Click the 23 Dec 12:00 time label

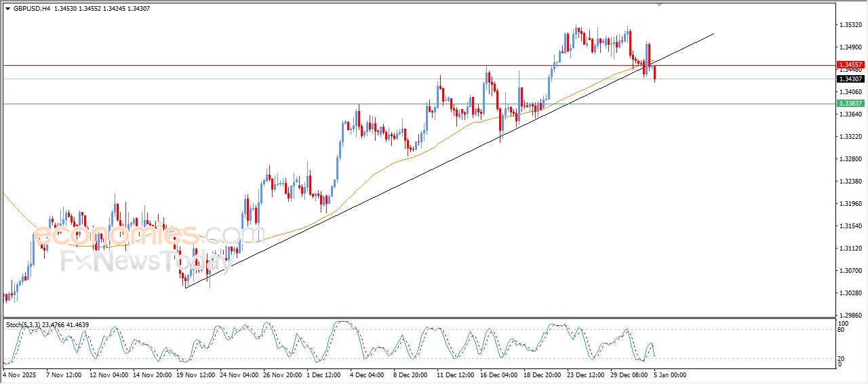(585, 374)
